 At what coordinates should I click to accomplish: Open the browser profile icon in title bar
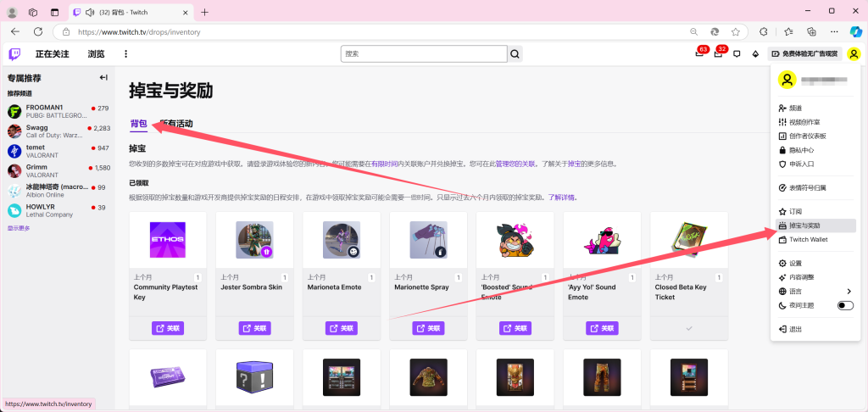[12, 12]
